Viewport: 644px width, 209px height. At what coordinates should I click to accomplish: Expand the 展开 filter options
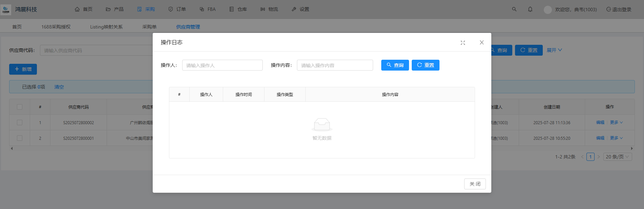554,50
